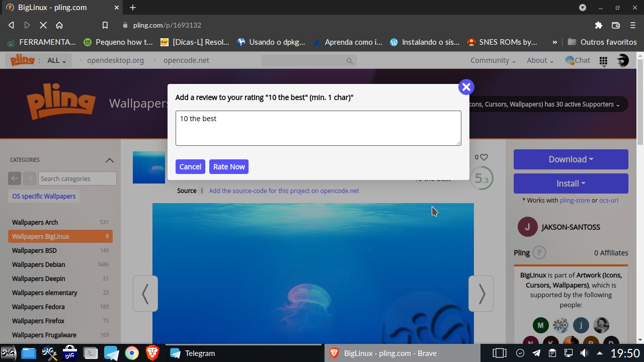The height and width of the screenshot is (362, 644).
Task: Open the 'Outros favoritos' bookmarks folder
Action: [602, 42]
